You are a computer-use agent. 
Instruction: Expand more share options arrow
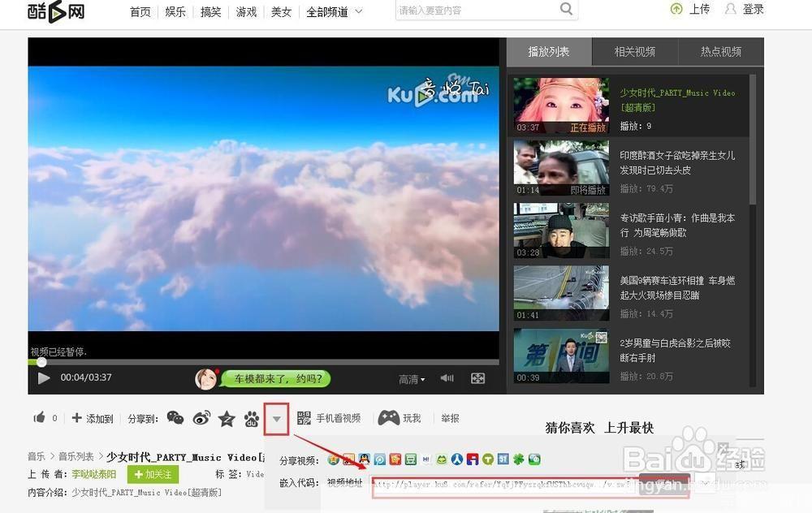tap(277, 419)
